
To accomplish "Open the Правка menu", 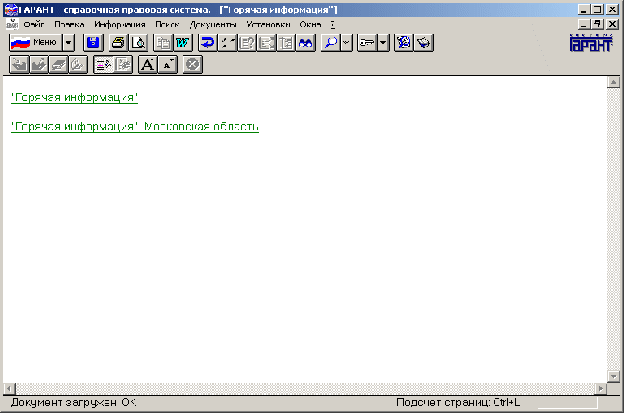I will click(69, 25).
